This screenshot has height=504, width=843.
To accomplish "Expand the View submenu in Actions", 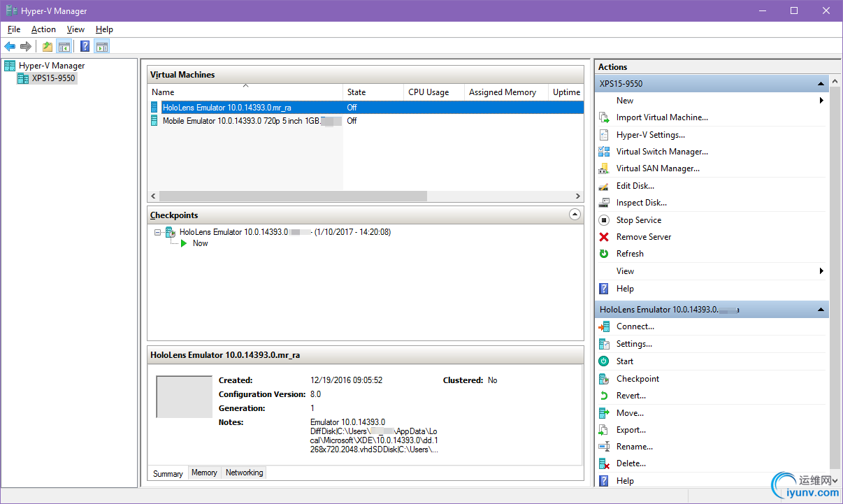I will tap(821, 271).
